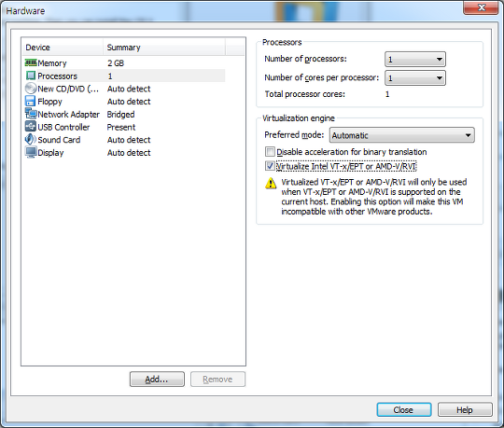Enable Disable acceleration for binary translation
Image resolution: width=504 pixels, height=428 pixels.
click(270, 152)
